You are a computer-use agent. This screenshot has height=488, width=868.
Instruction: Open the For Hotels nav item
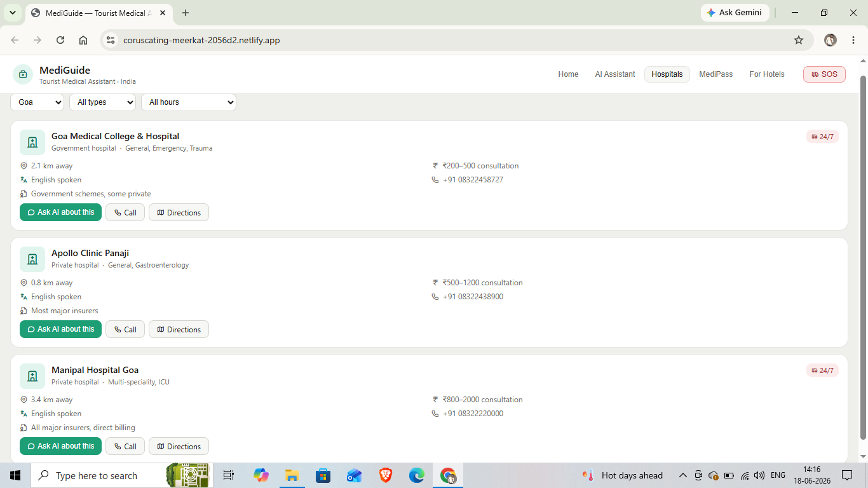pos(767,74)
